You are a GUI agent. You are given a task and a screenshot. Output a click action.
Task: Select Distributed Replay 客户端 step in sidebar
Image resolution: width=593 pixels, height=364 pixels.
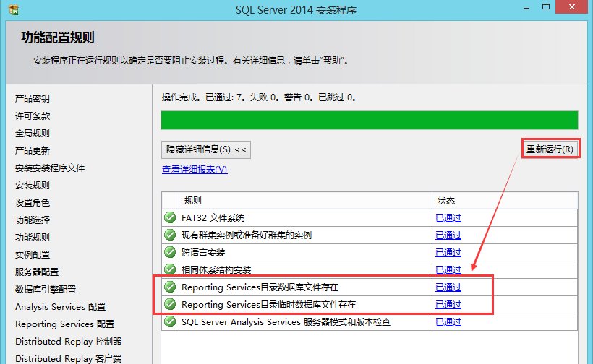coord(69,358)
